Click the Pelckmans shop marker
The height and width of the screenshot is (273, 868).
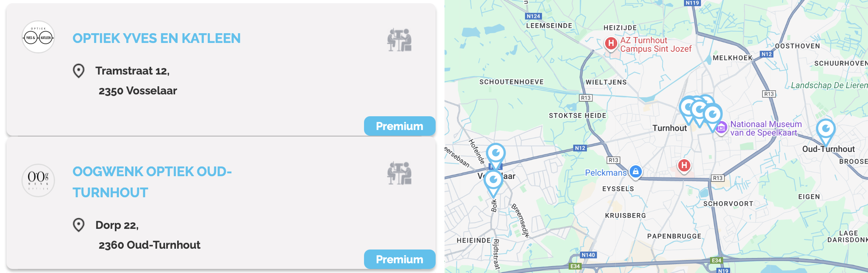635,171
